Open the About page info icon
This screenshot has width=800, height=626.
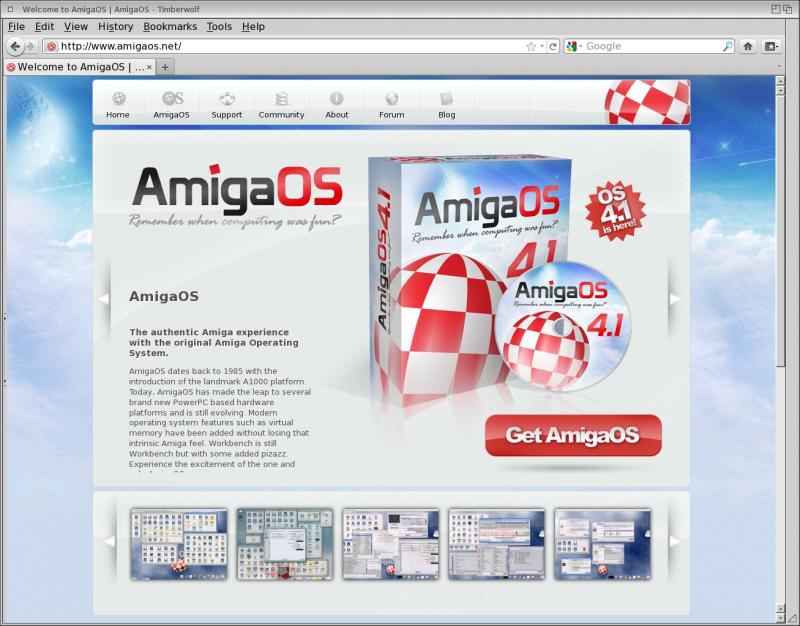[x=337, y=103]
